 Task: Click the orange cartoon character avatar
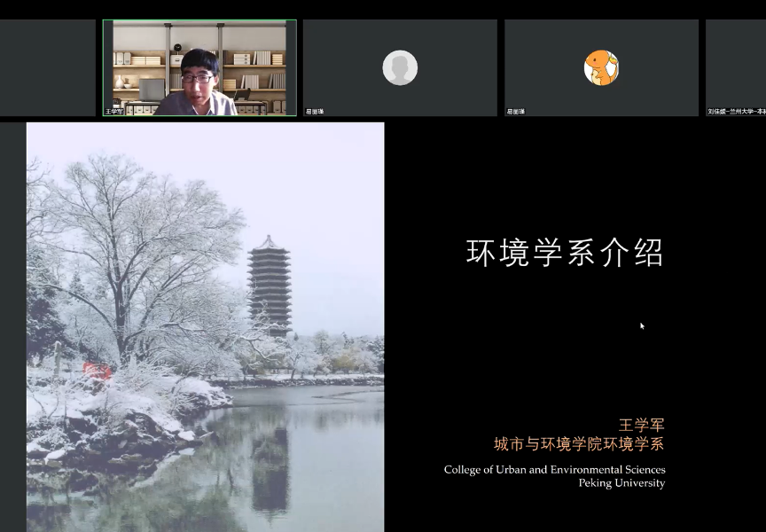tap(601, 68)
